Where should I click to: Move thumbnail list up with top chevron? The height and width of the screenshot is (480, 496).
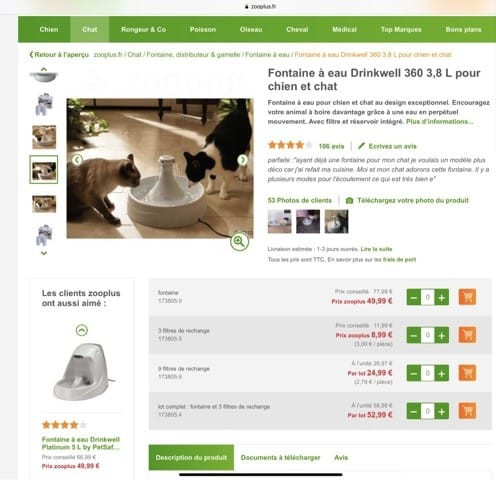click(x=44, y=69)
